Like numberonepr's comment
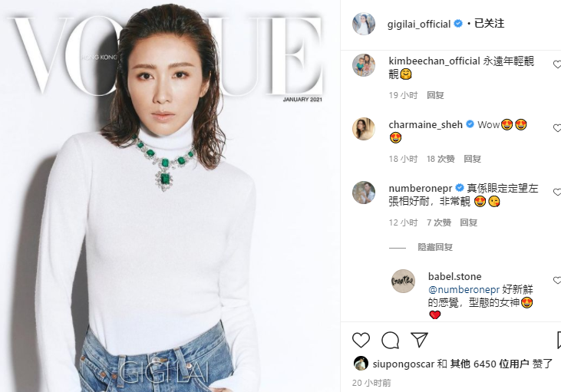 tap(557, 192)
